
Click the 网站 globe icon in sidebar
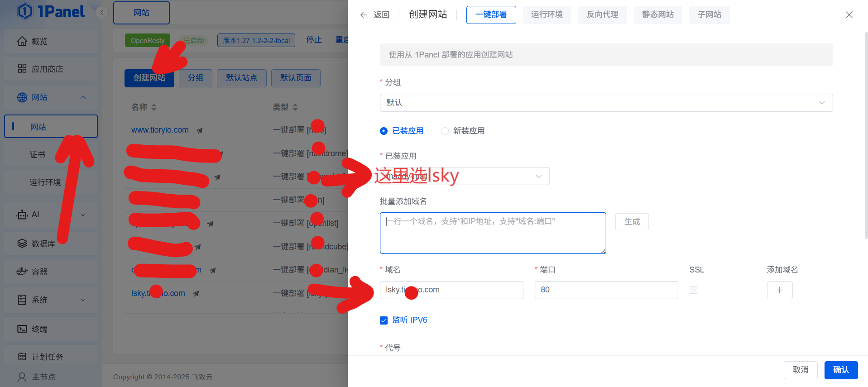[22, 97]
